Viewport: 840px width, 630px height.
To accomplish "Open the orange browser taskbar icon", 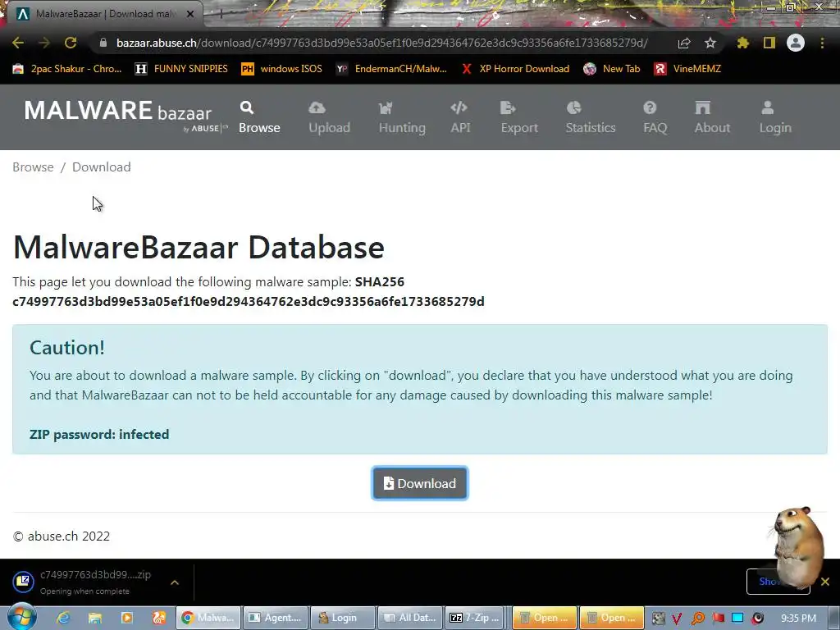I will click(159, 618).
